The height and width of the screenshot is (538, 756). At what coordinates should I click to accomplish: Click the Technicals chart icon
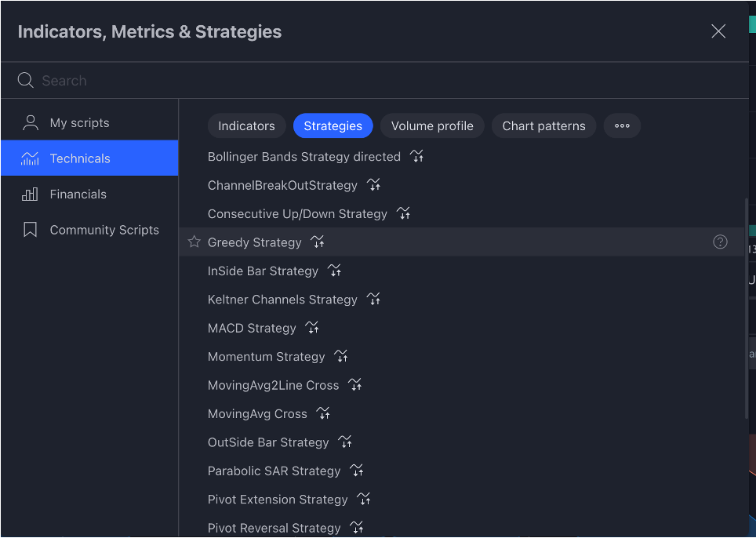(30, 158)
